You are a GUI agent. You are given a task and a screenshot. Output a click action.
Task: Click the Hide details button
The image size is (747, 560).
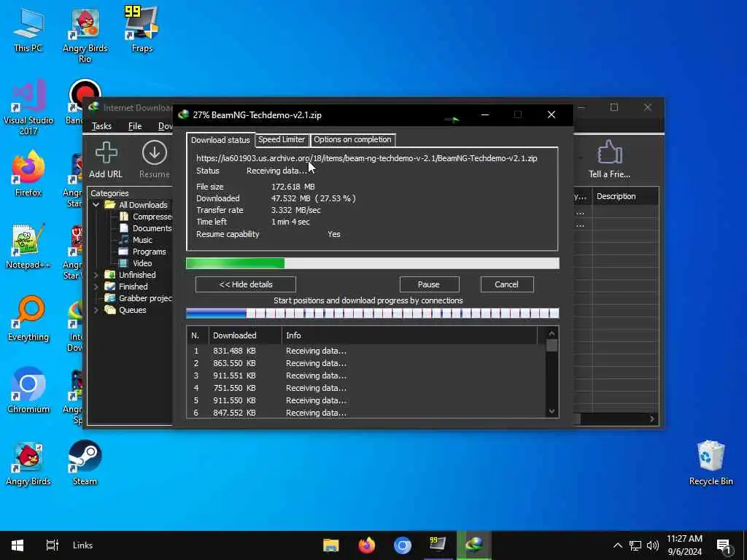pos(246,284)
